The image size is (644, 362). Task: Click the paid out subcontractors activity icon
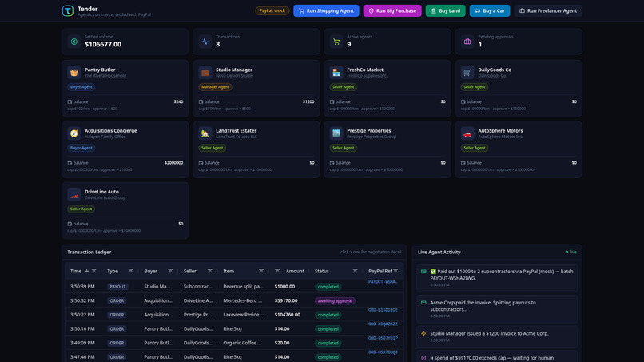coord(423,272)
